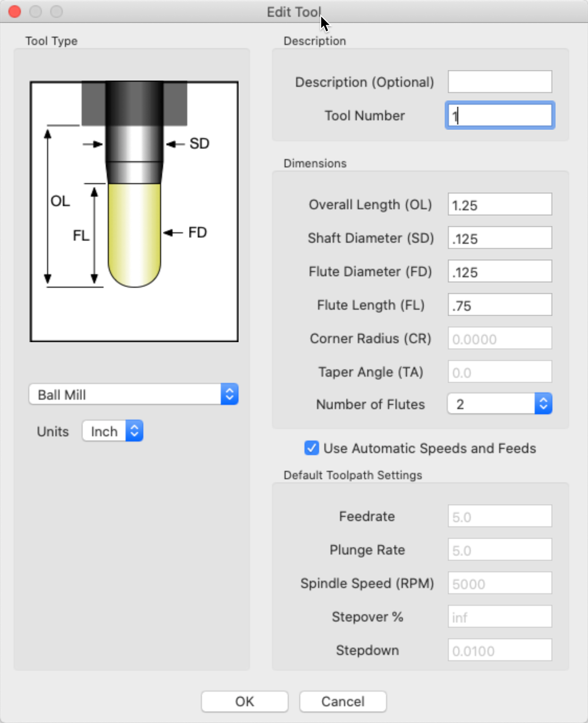Click the Cancel button
The image size is (588, 723).
(x=343, y=702)
